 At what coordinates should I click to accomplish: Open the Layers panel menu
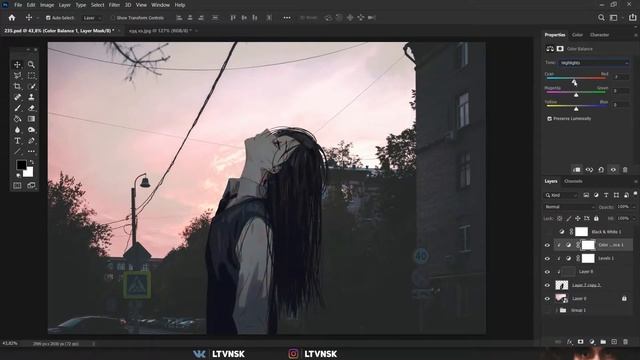tap(635, 181)
